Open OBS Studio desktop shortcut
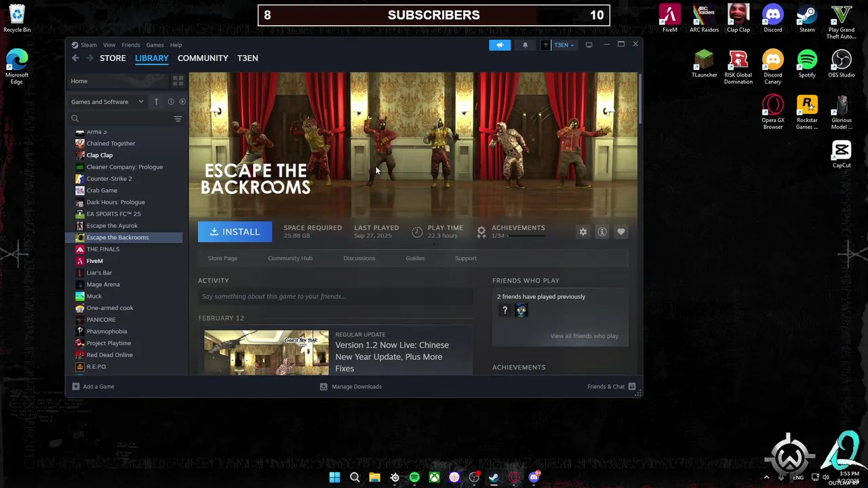The image size is (868, 488). [x=842, y=64]
